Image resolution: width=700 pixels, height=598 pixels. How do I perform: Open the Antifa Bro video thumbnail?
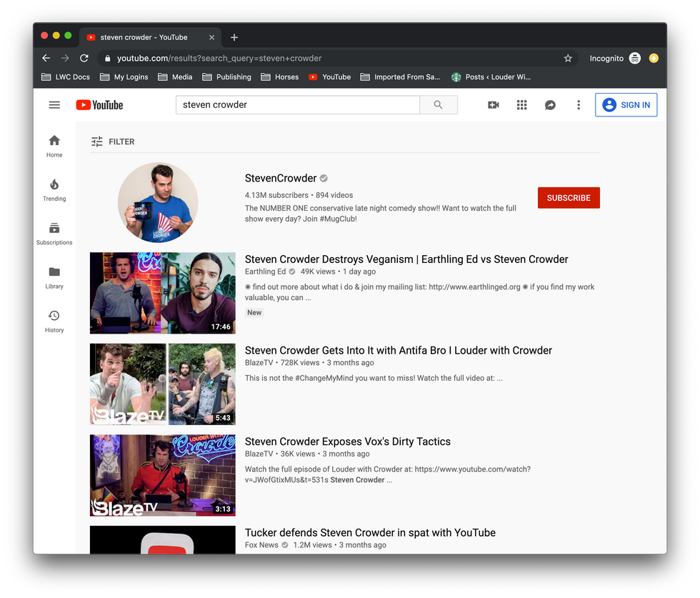(163, 384)
